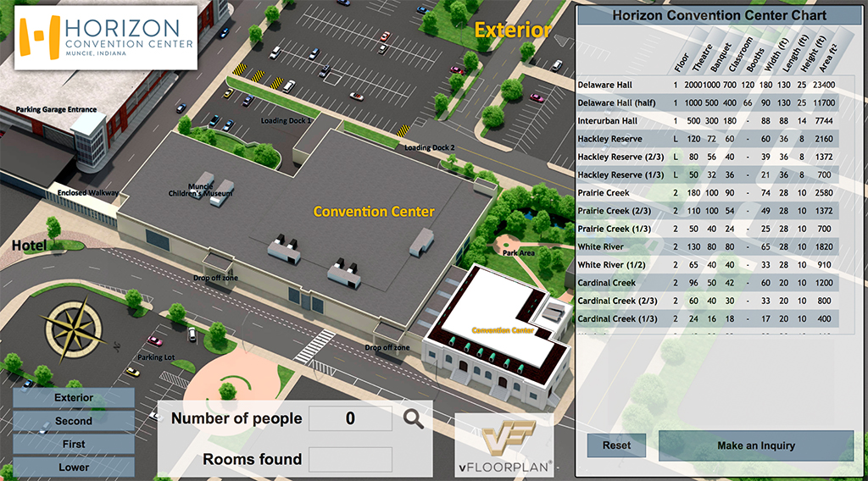Screen dimensions: 868x481
Task: Click the Classroom column header
Action: tap(741, 54)
